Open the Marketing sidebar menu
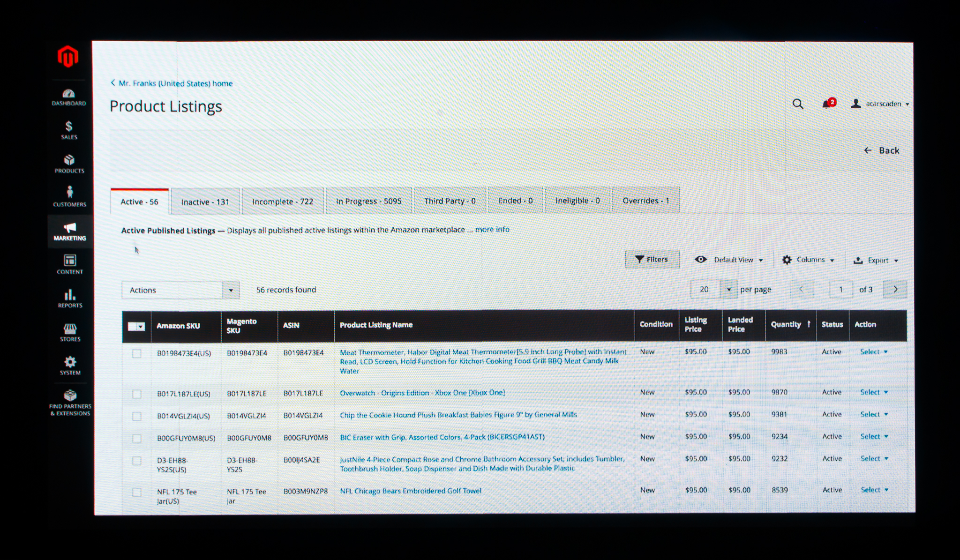960x560 pixels. click(x=70, y=232)
